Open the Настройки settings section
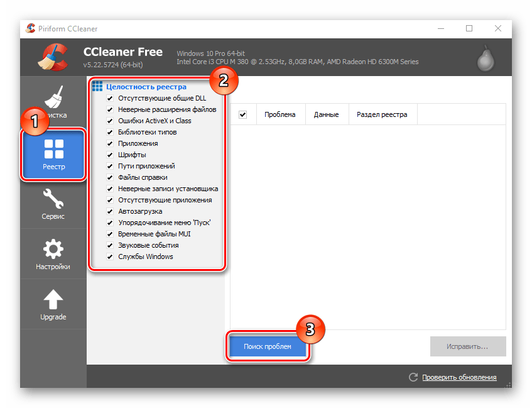The height and width of the screenshot is (408, 532). [x=53, y=254]
